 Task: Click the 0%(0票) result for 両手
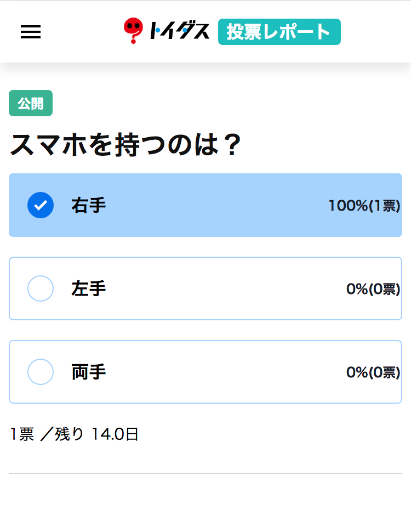(x=373, y=372)
